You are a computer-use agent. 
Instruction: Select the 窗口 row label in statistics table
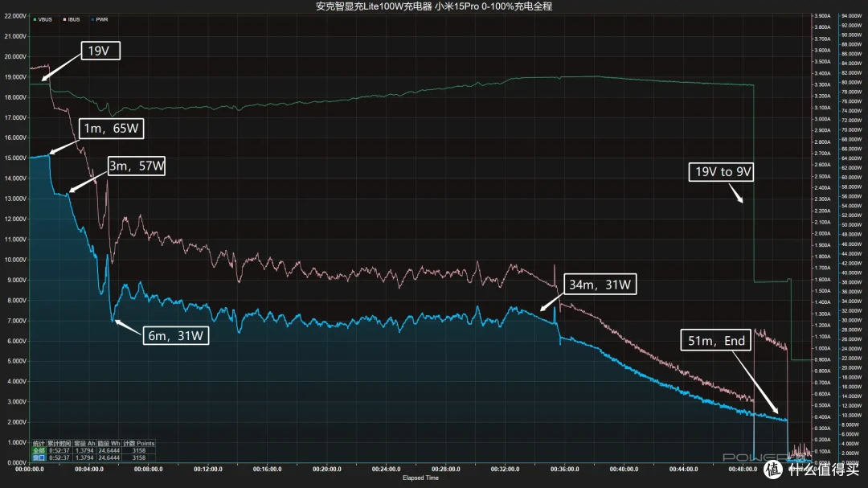pos(39,458)
